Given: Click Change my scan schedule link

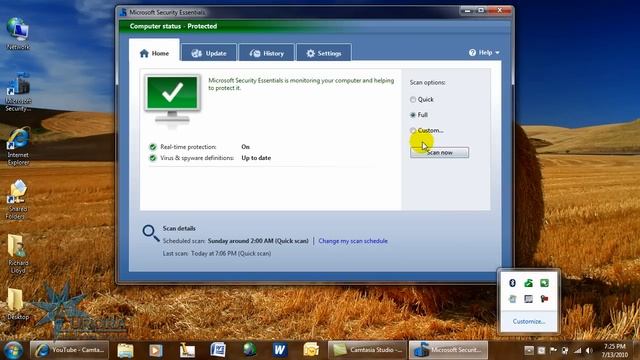Looking at the screenshot, I should point(353,241).
